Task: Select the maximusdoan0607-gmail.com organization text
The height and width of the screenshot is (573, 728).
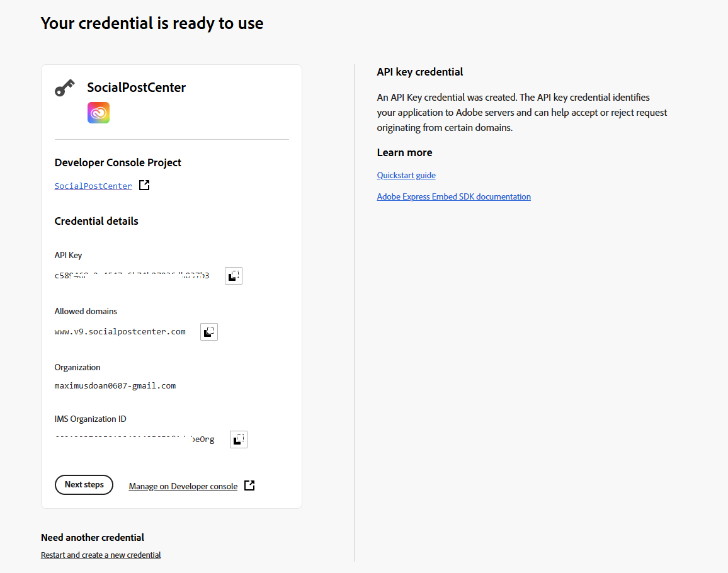Action: coord(115,386)
